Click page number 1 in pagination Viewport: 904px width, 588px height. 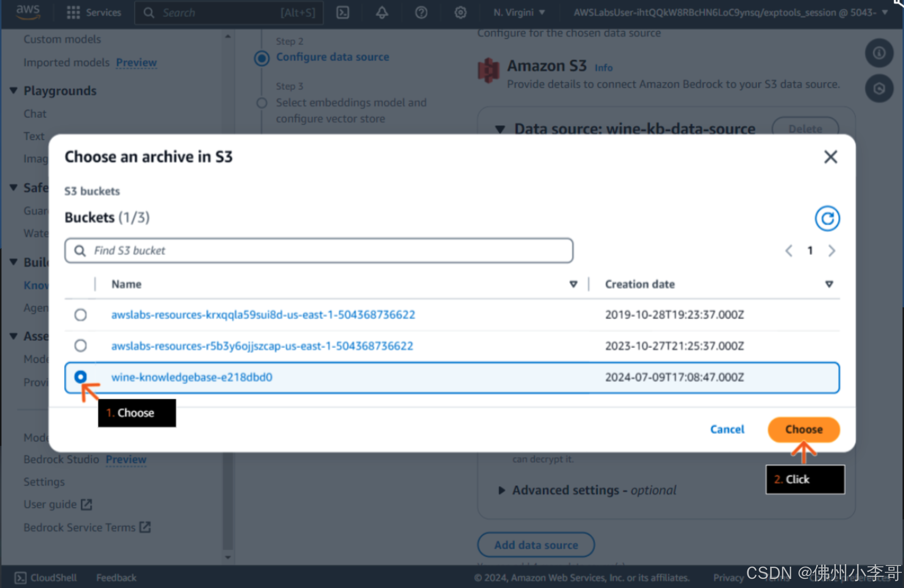tap(810, 251)
